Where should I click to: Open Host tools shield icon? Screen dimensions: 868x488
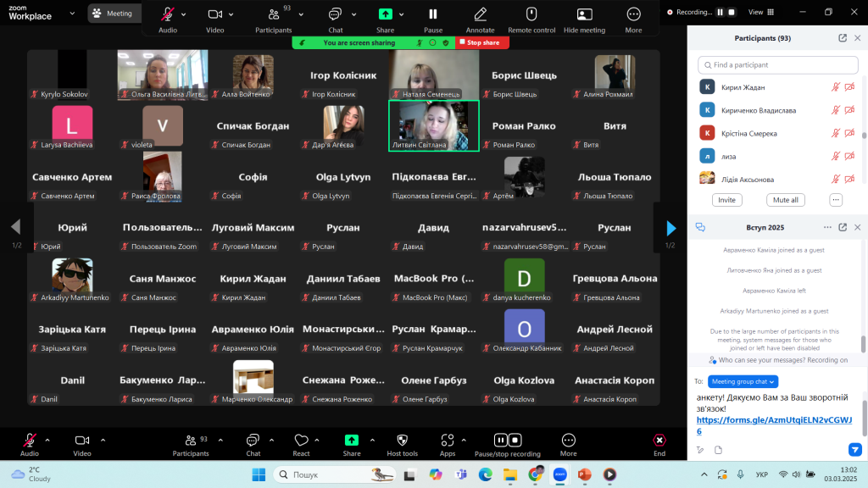coord(403,441)
